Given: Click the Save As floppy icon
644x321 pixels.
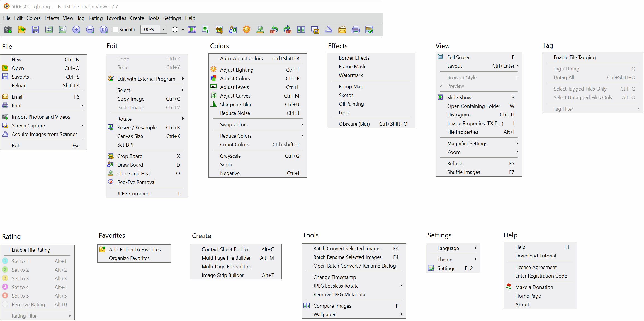Looking at the screenshot, I should click(x=35, y=30).
